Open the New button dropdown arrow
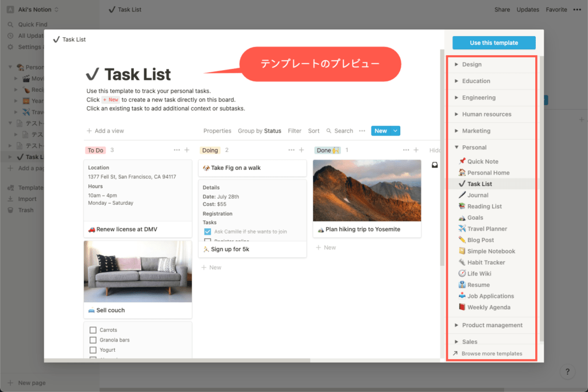 pos(395,131)
